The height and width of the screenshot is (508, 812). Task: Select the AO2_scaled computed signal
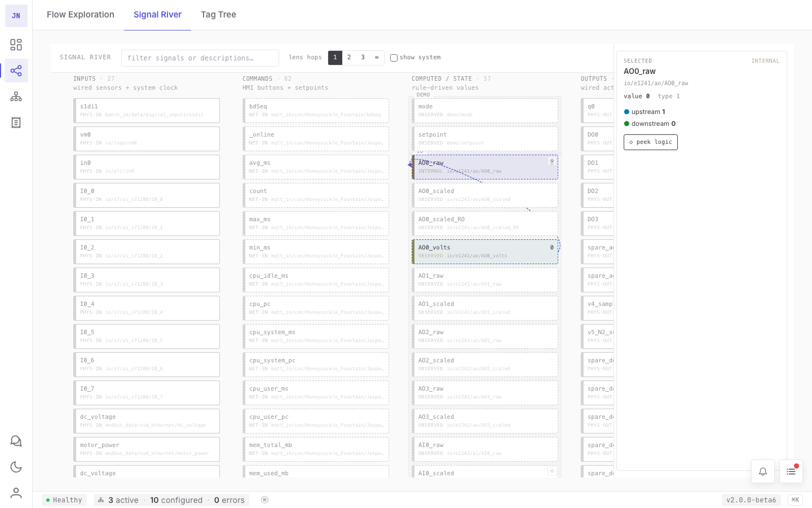485,365
